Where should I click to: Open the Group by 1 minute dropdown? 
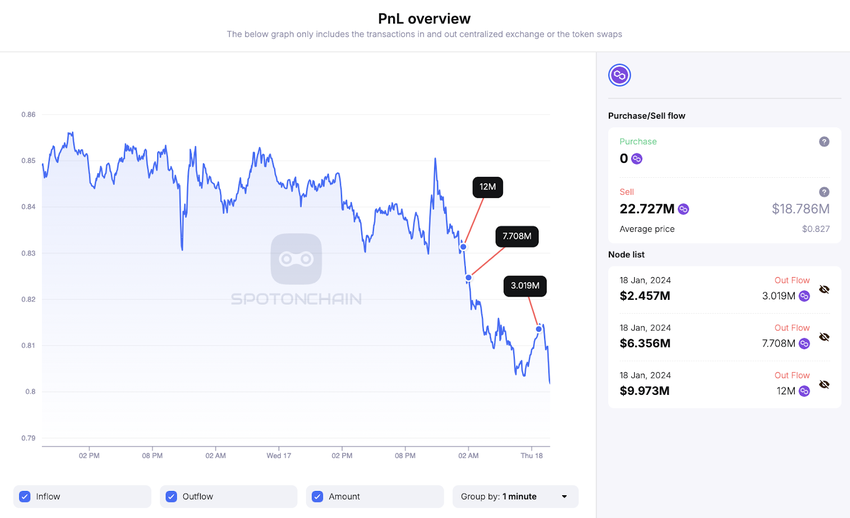pos(515,496)
